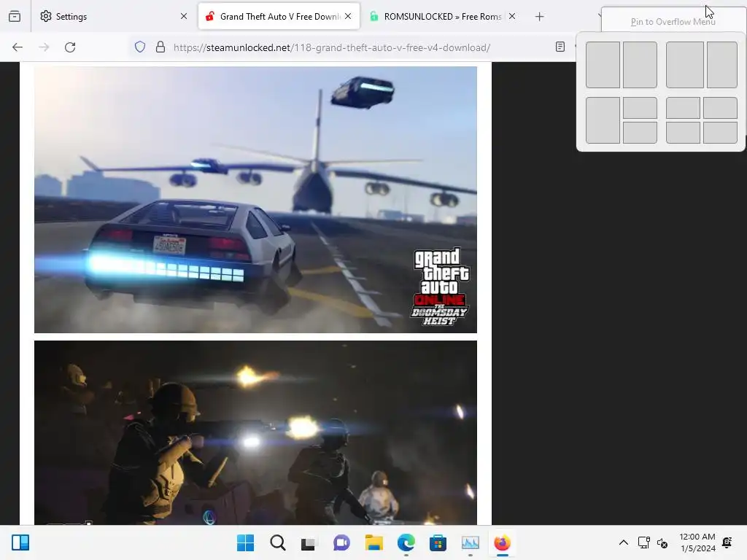This screenshot has width=747, height=560.
Task: Snap window to wide left zone of uneven layout
Action: pos(684,65)
